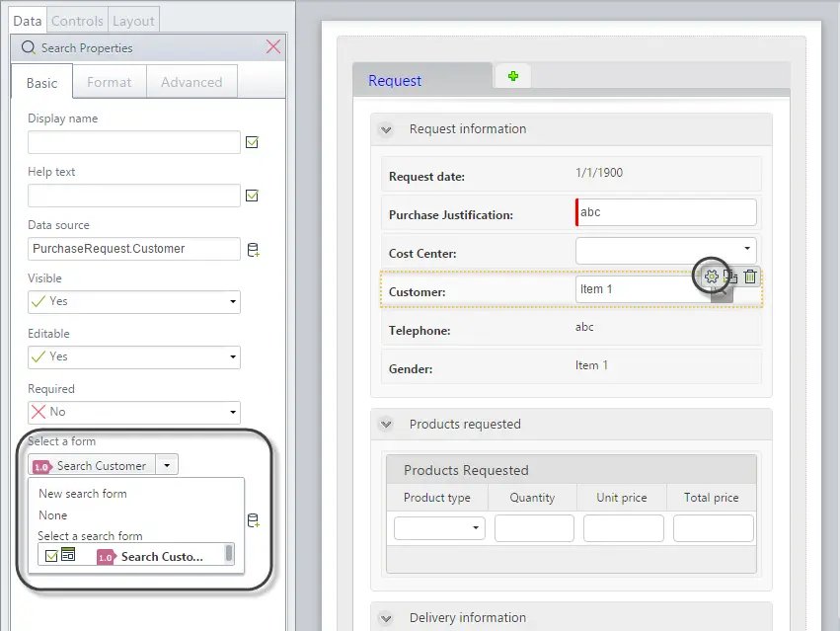
Task: Toggle the Help text localization checkbox
Action: click(x=252, y=196)
